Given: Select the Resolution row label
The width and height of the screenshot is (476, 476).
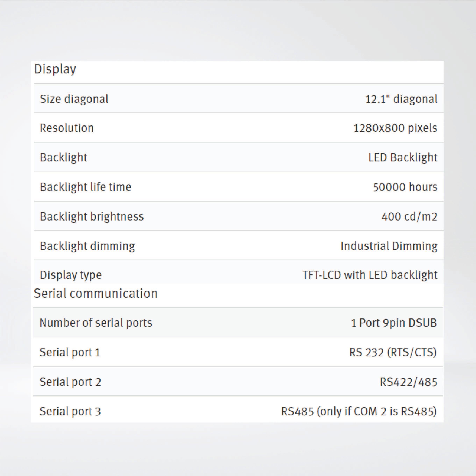Looking at the screenshot, I should 67,128.
